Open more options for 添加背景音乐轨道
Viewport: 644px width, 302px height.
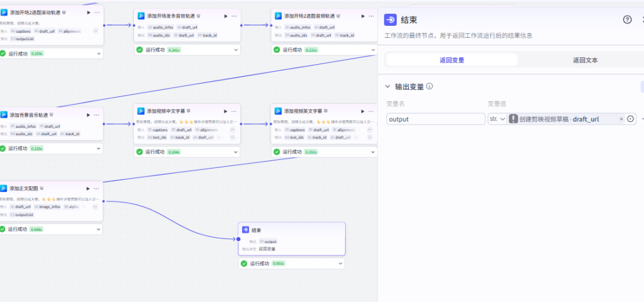point(97,115)
